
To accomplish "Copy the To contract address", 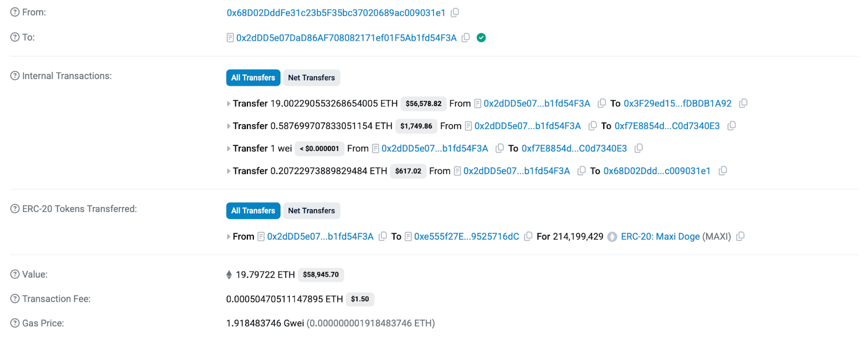I will pyautogui.click(x=465, y=38).
